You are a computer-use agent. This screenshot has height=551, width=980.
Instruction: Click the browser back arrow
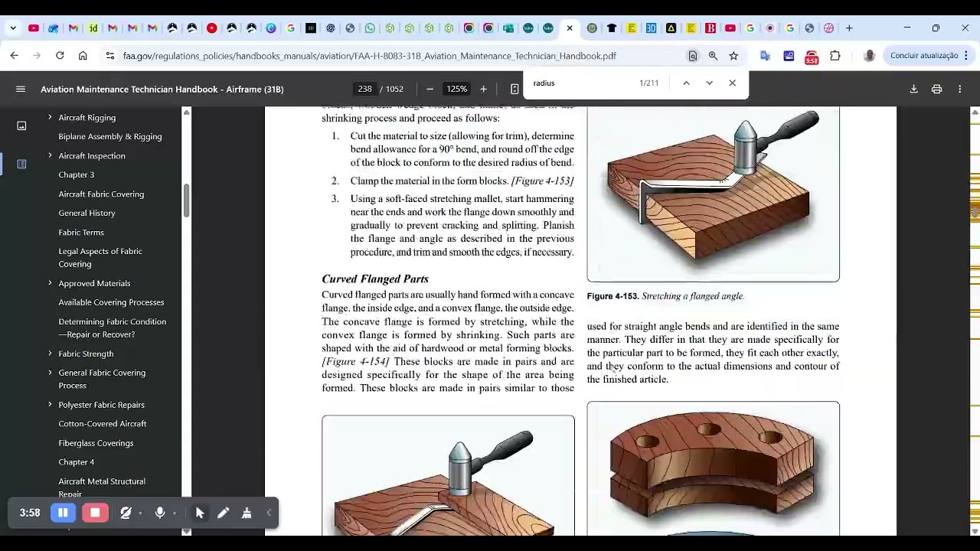pyautogui.click(x=14, y=55)
